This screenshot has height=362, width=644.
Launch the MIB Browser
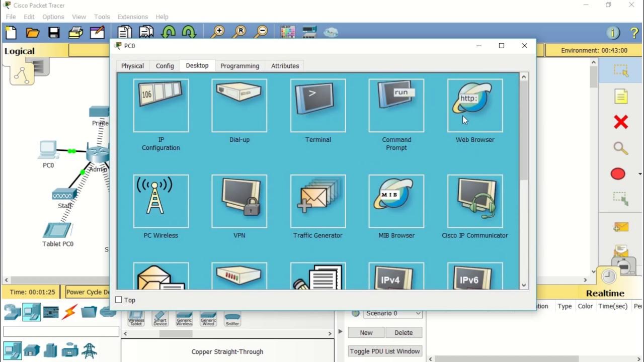396,201
